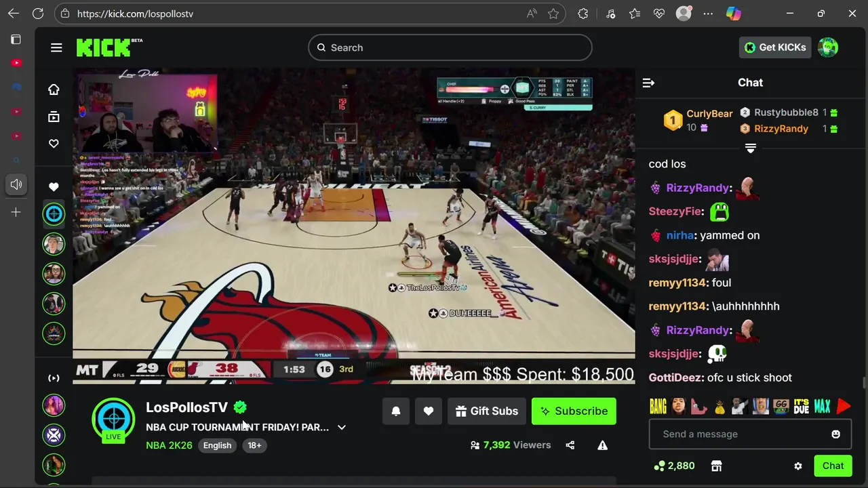Click the recommended broadcast icon in sidebar
The width and height of the screenshot is (868, 488).
(54, 378)
